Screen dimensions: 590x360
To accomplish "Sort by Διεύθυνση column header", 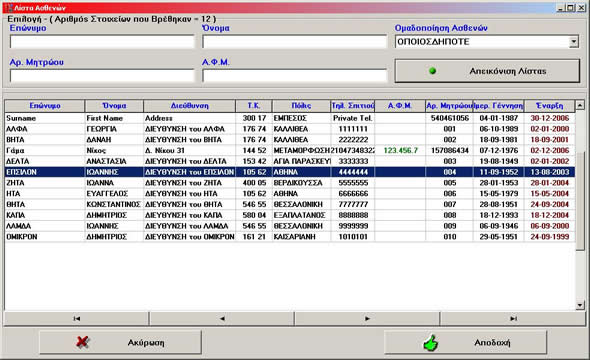I will tap(189, 106).
